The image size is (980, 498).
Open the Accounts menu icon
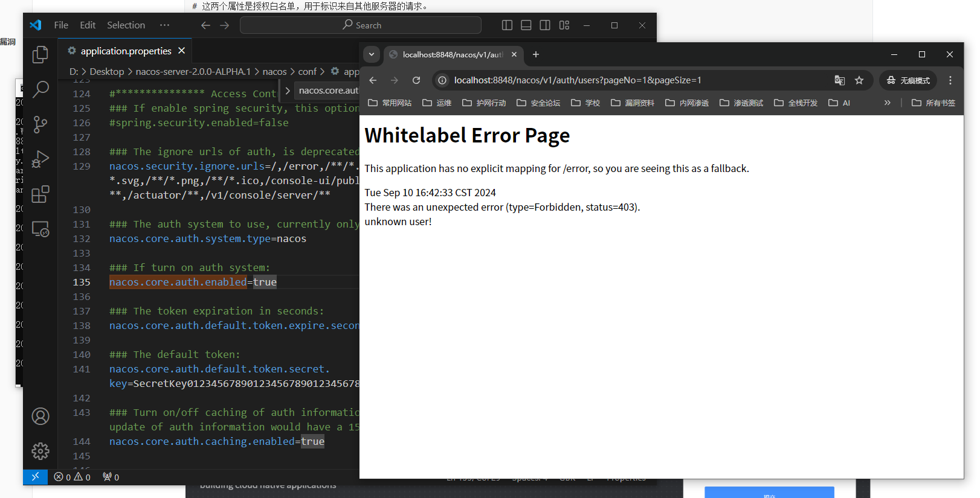[40, 416]
